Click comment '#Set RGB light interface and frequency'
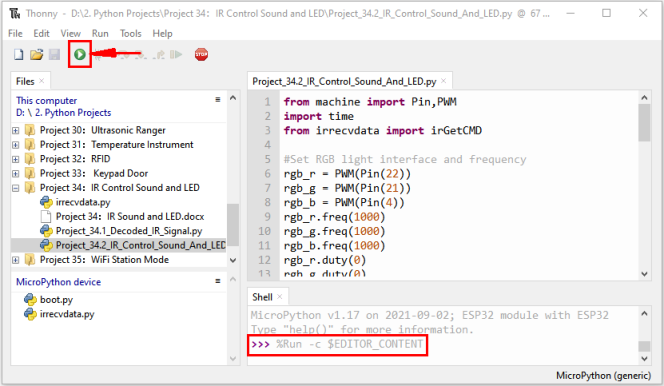The image size is (664, 386). [x=405, y=160]
